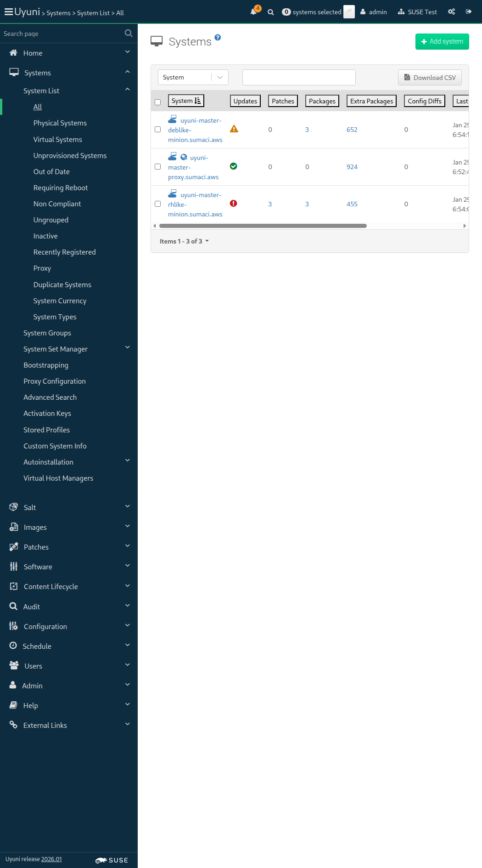This screenshot has width=482, height=868.
Task: Open the notifications bell icon
Action: (x=253, y=12)
